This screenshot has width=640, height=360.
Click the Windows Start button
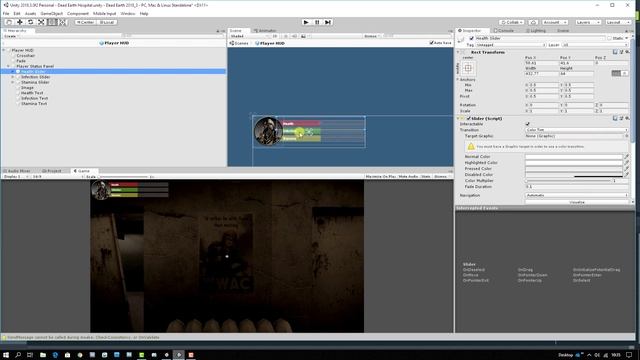(6, 355)
